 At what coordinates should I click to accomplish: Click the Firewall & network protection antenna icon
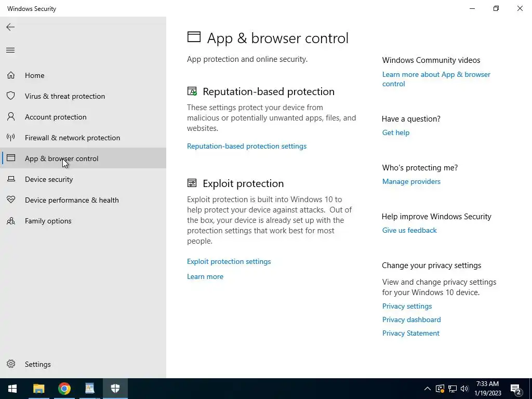pos(11,137)
